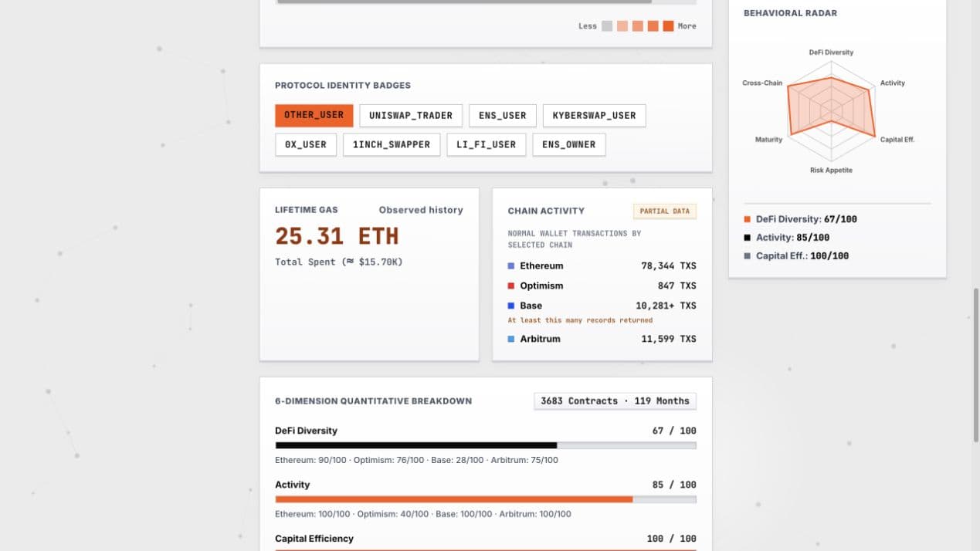Select the ENS_OWNER badge
The image size is (980, 551).
coord(569,145)
